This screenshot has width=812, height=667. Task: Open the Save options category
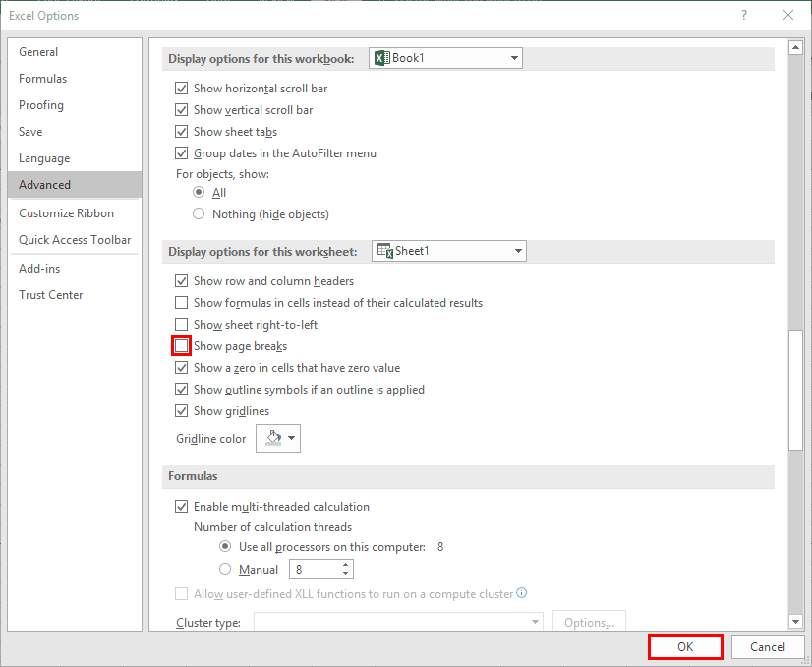coord(75,132)
